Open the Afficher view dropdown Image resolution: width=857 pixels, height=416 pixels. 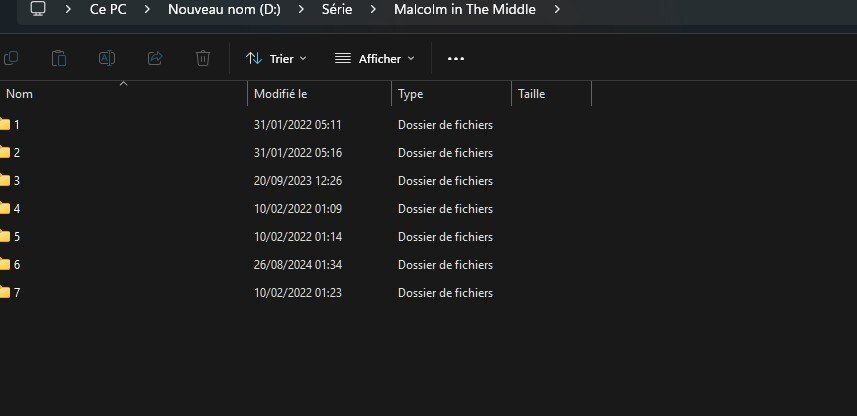click(x=375, y=59)
